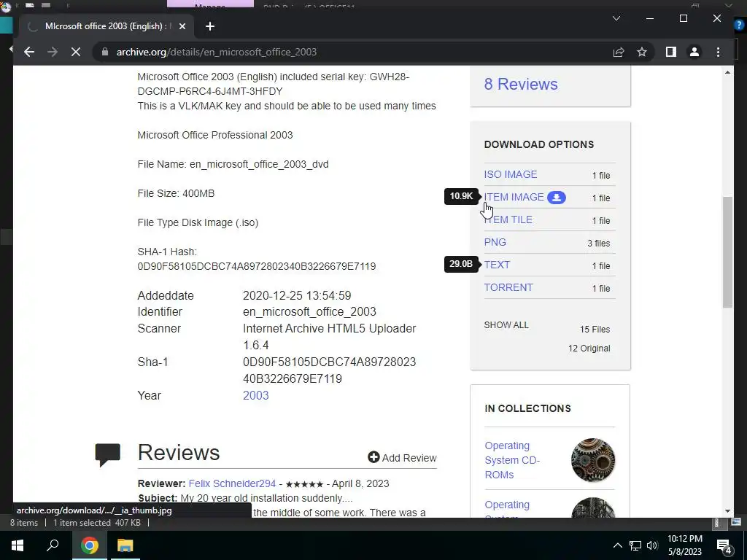This screenshot has width=747, height=560.
Task: Click the 12 Original text
Action: click(589, 349)
